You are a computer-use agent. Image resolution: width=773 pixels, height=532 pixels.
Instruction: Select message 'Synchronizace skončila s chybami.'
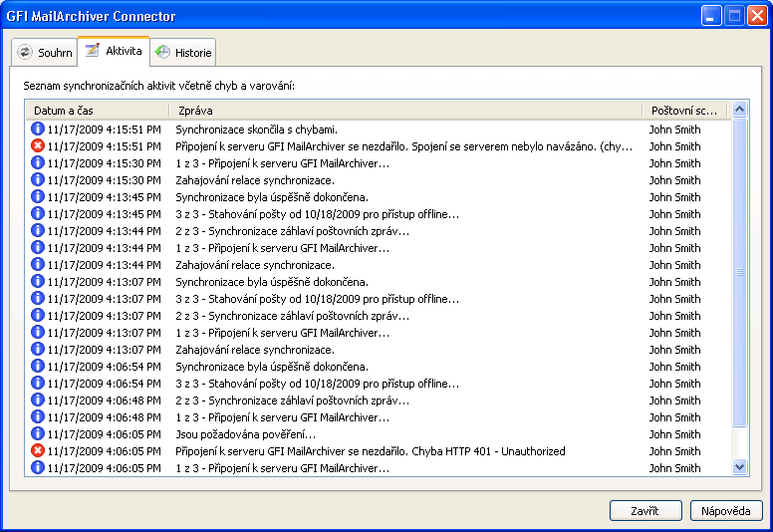(x=256, y=130)
